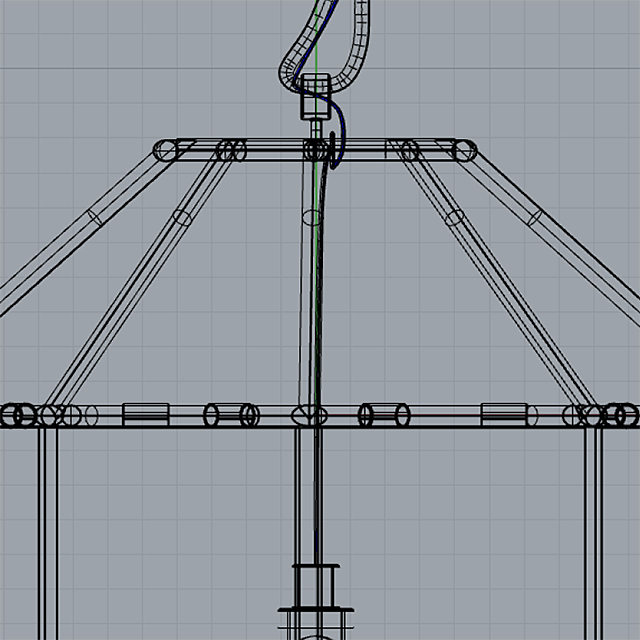The height and width of the screenshot is (640, 640).
Task: Select the left vertical leg tube
Action: pyautogui.click(x=47, y=530)
